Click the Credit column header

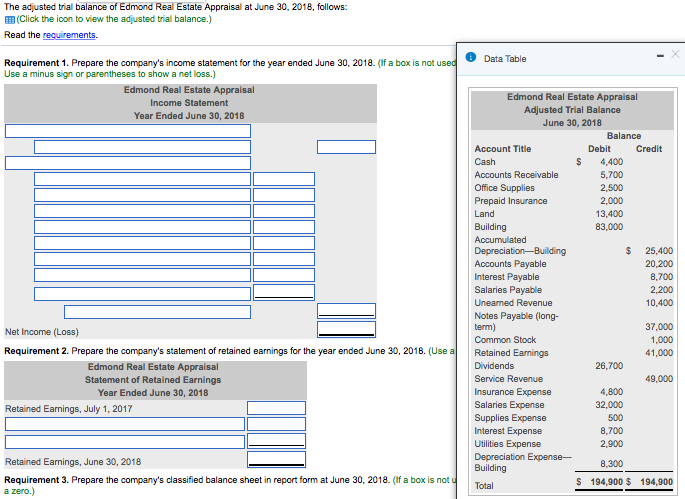point(649,149)
